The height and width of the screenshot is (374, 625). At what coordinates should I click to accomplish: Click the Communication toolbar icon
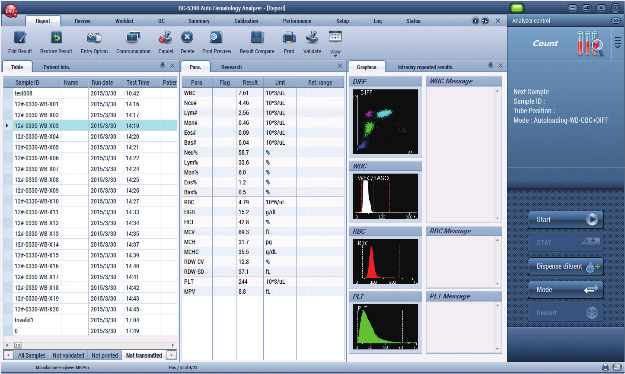pyautogui.click(x=133, y=38)
